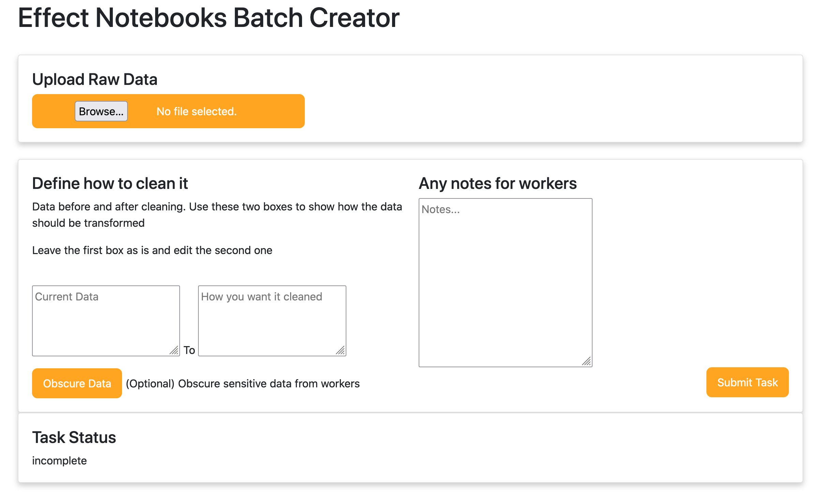Click the 'Define how to clean it' heading
Viewport: 823px width, 504px height.
tap(110, 183)
